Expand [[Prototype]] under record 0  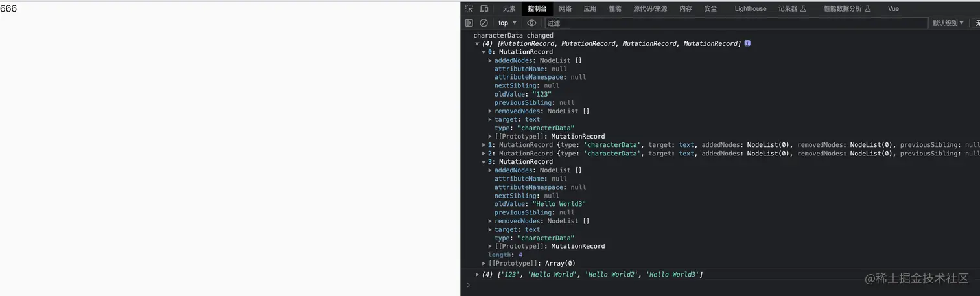coord(490,137)
